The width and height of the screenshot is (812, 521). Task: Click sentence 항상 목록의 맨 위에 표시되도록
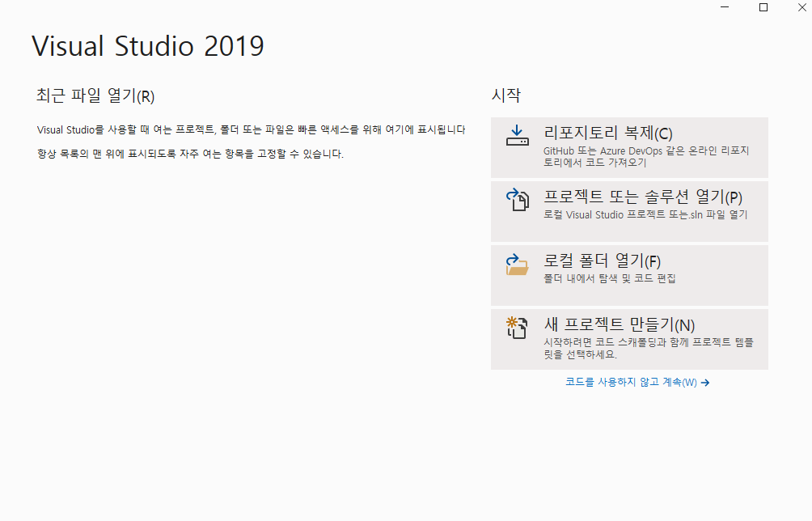point(190,154)
